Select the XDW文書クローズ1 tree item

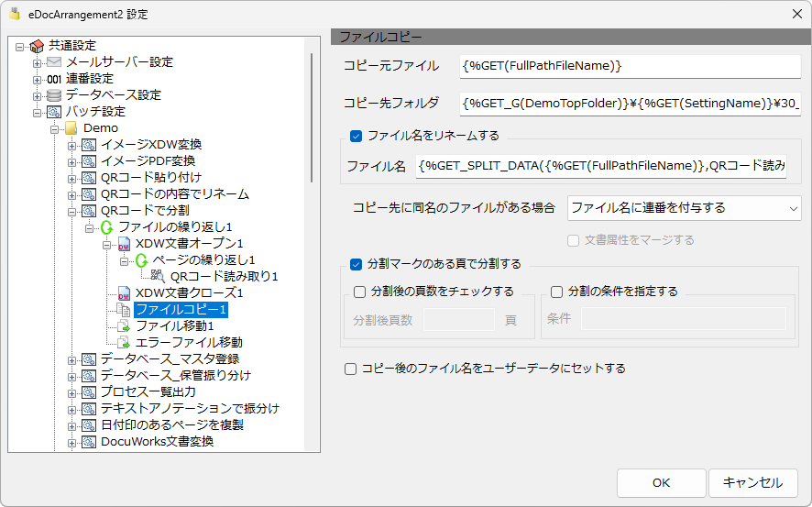(189, 293)
